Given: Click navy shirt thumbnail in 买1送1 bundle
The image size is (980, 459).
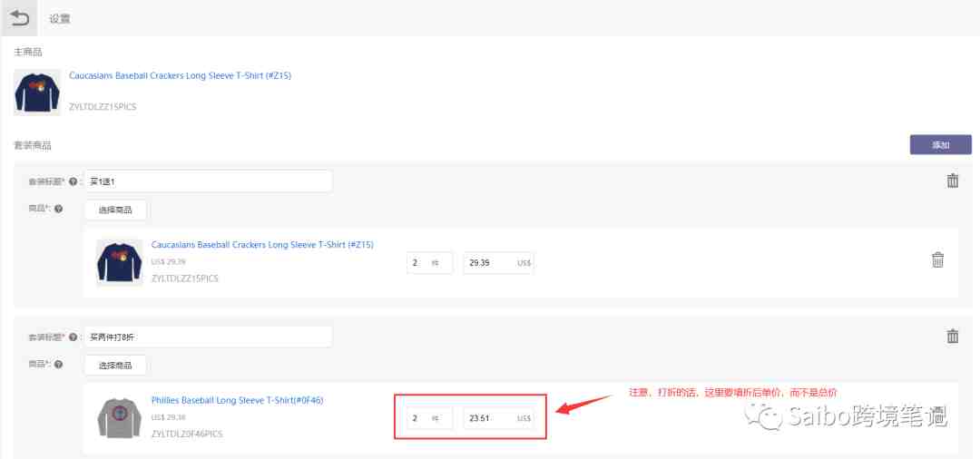Looking at the screenshot, I should coord(120,263).
